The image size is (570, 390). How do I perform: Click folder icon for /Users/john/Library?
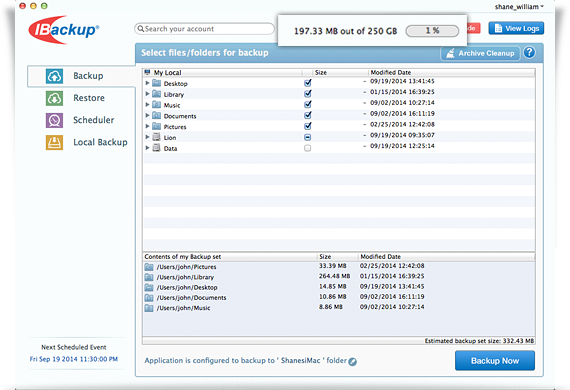click(149, 277)
